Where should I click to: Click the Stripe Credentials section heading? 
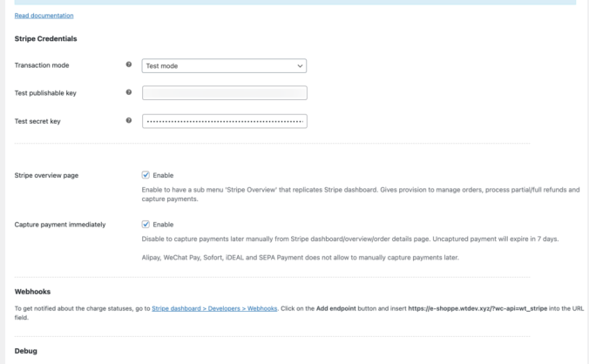pos(45,38)
